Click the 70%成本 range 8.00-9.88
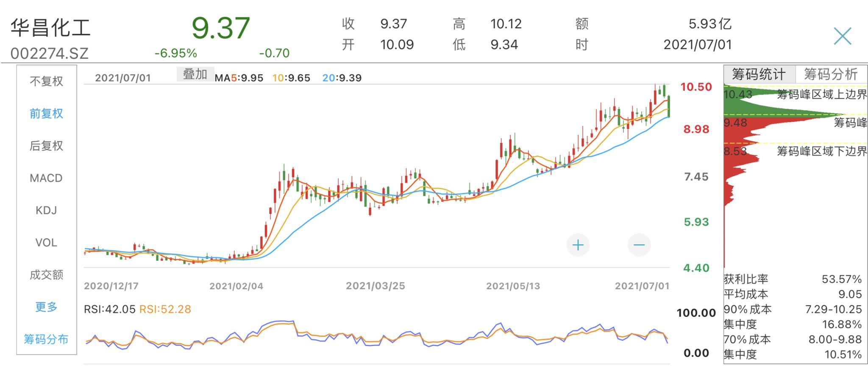The height and width of the screenshot is (366, 868). point(835,339)
